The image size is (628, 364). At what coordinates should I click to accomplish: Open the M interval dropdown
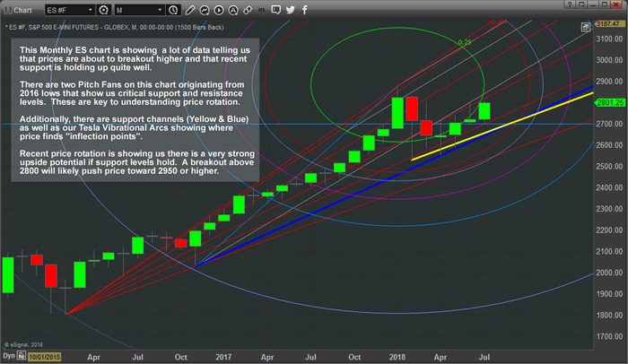pos(139,10)
